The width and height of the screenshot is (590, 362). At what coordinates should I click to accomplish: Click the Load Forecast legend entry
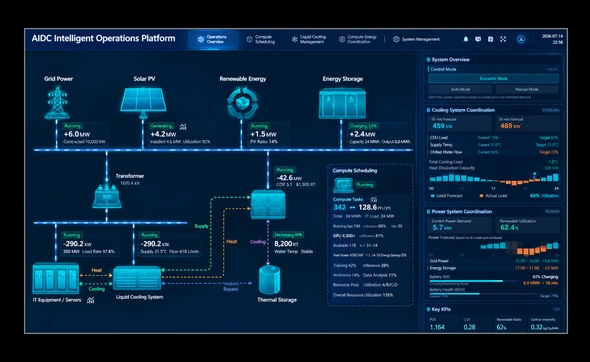[446, 196]
